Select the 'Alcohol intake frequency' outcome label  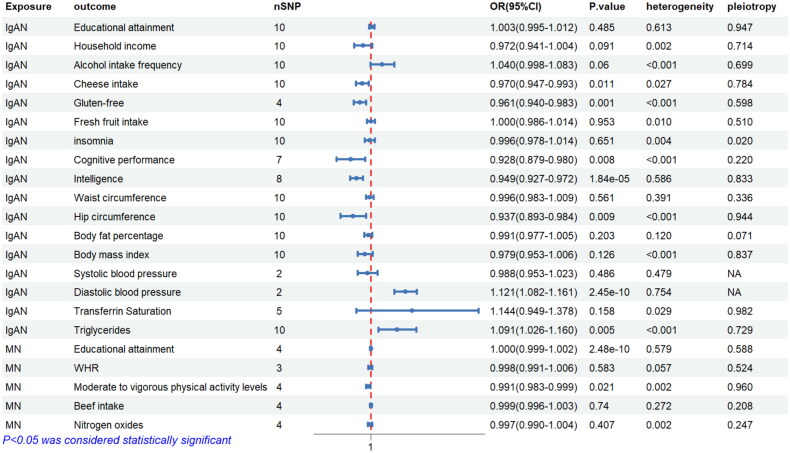(127, 65)
